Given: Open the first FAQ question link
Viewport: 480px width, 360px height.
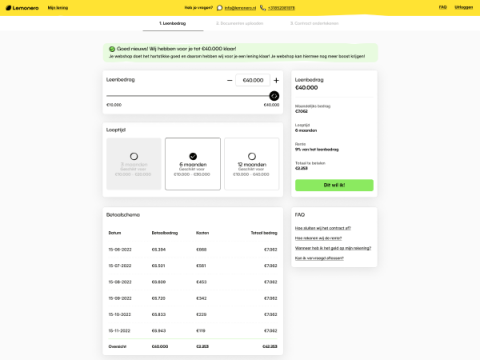Looking at the screenshot, I should click(x=323, y=228).
